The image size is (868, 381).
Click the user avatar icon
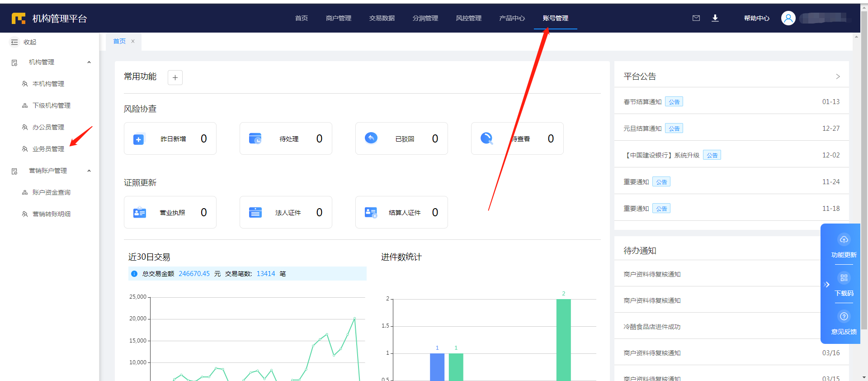[788, 18]
